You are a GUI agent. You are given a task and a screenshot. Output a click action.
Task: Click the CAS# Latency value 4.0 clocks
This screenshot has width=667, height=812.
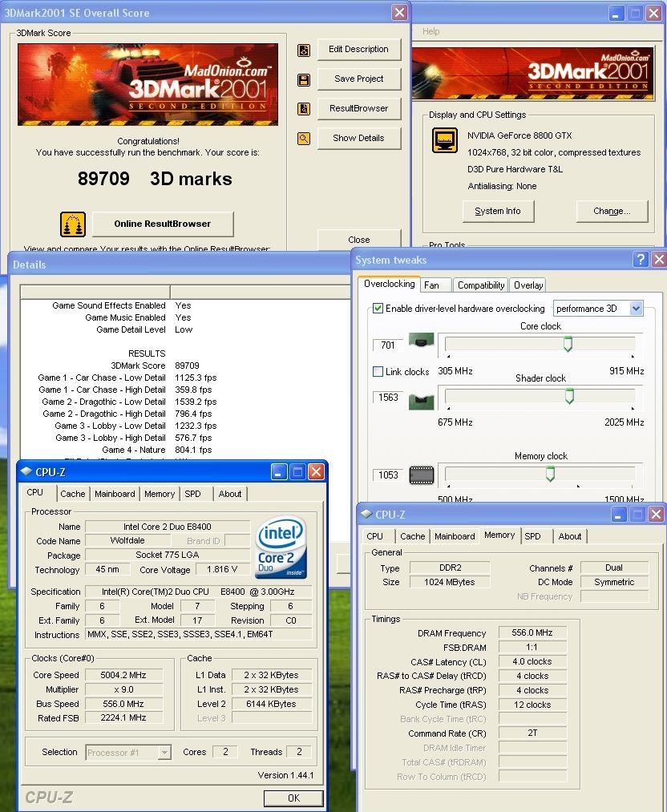pyautogui.click(x=532, y=661)
